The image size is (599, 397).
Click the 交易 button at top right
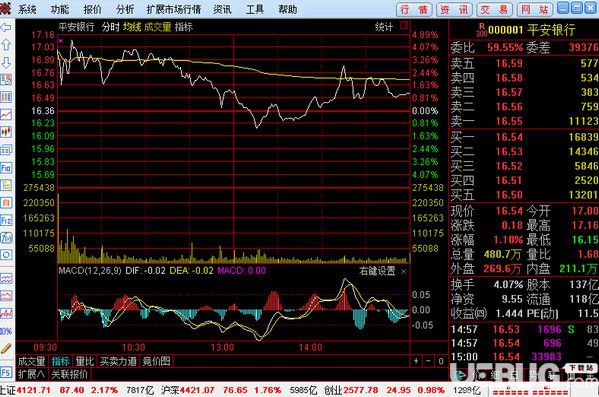tap(495, 9)
